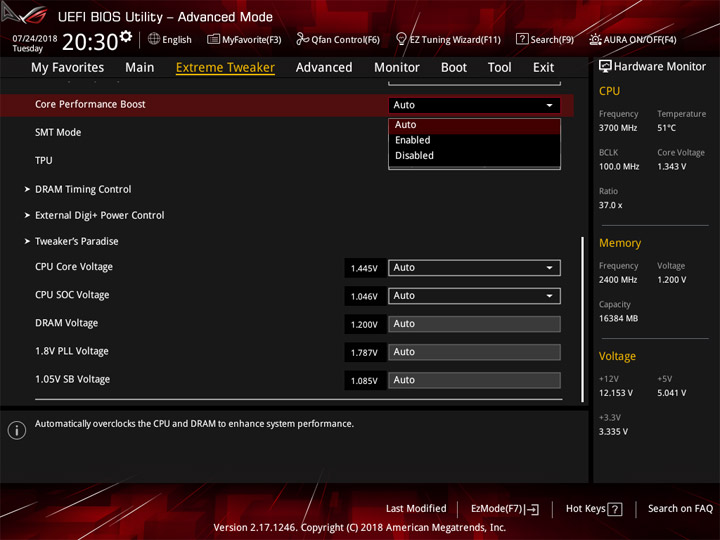Click DRAM Voltage Auto input field

474,324
